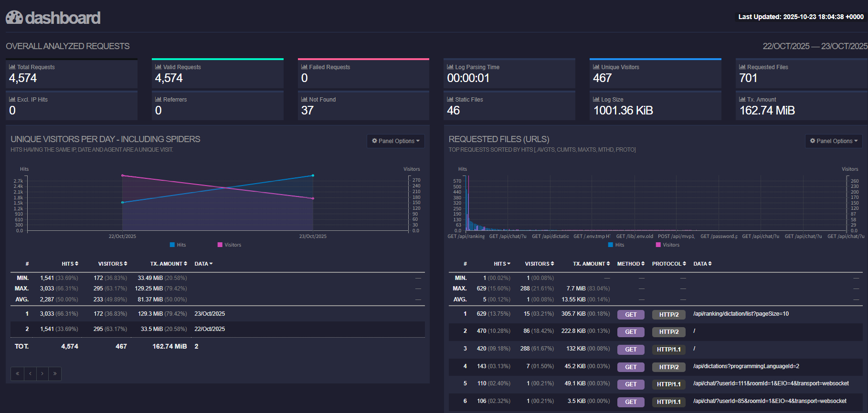Go to first page of visitors table

(x=17, y=373)
